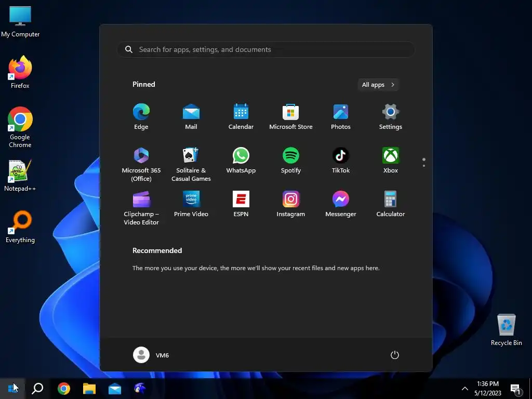Open Settings from pinned apps

(391, 116)
